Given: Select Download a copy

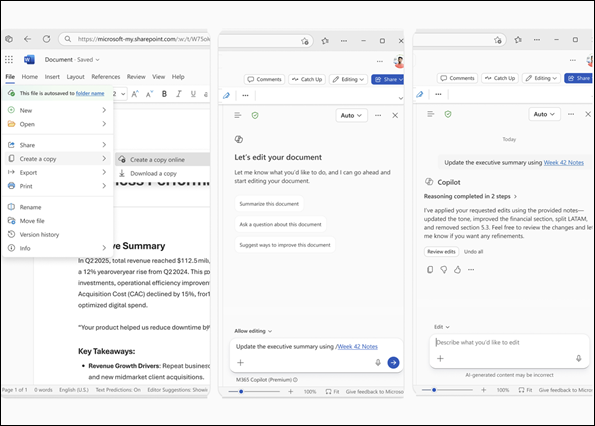Looking at the screenshot, I should pos(162,173).
